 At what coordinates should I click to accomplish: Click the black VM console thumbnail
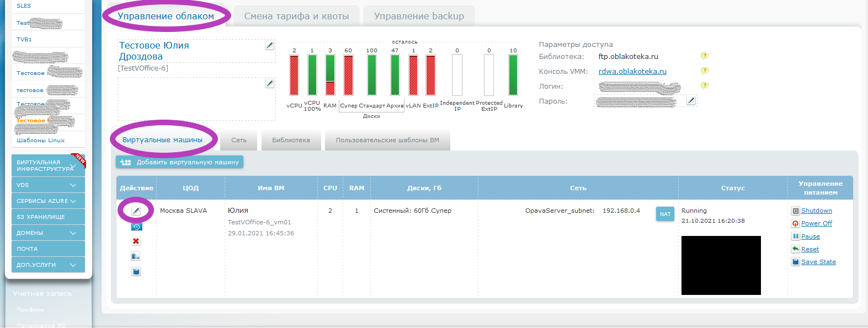721,265
